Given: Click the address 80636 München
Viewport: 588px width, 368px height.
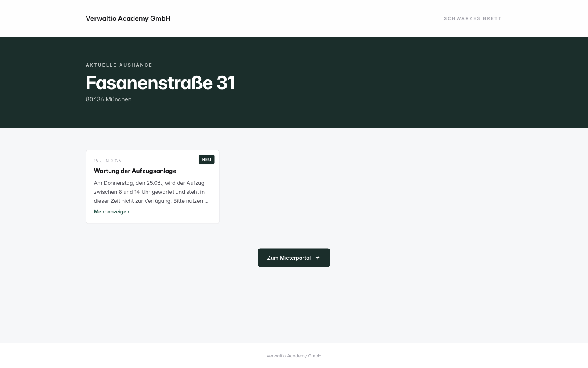Looking at the screenshot, I should (109, 99).
